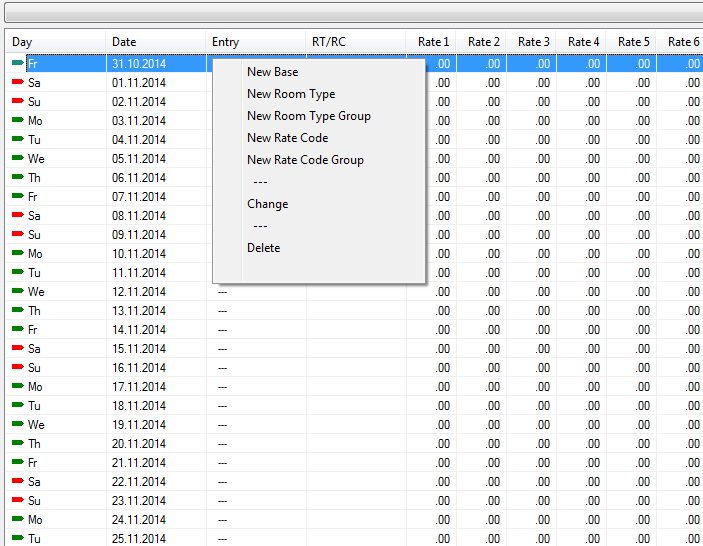Viewport: 703px width, 546px height.
Task: Click the green arrow icon for Mo 03.11.2014
Action: click(x=18, y=121)
